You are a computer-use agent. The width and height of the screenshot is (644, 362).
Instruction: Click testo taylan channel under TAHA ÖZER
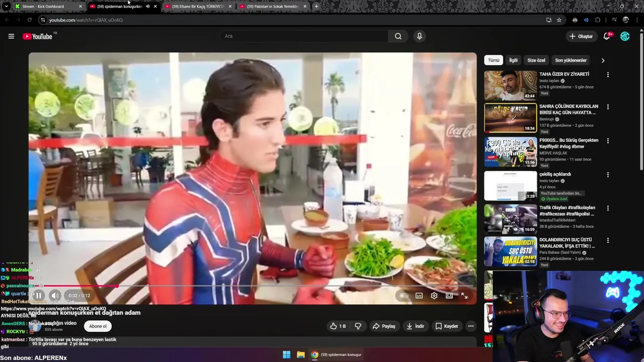coord(549,80)
